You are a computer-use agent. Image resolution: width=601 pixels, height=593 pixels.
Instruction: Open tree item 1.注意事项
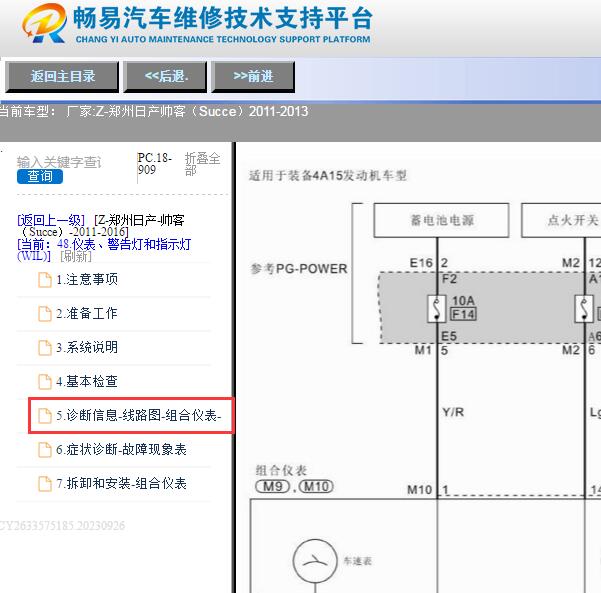[87, 279]
